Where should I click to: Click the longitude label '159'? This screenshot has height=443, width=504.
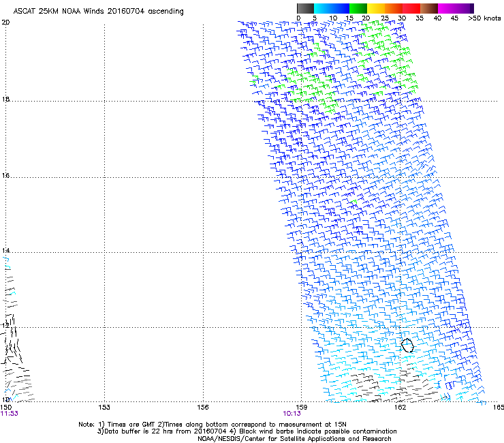tap(301, 408)
